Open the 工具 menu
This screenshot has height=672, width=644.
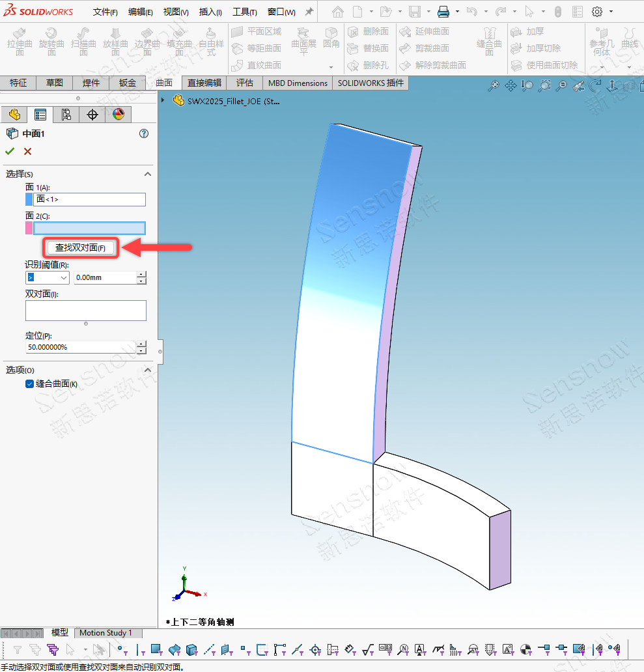pos(244,12)
